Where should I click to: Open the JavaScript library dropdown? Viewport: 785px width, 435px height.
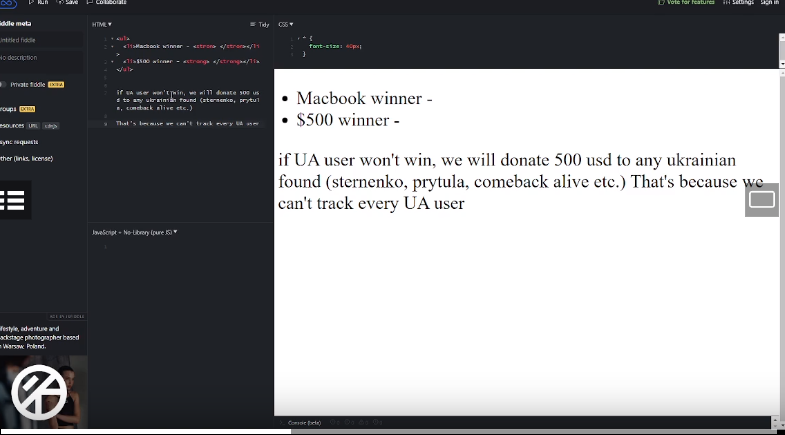(x=135, y=232)
